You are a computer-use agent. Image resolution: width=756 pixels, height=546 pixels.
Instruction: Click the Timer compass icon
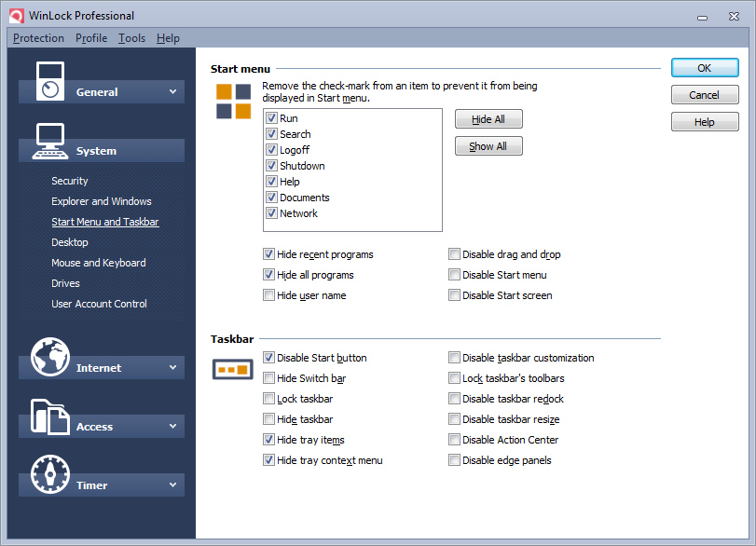(49, 474)
